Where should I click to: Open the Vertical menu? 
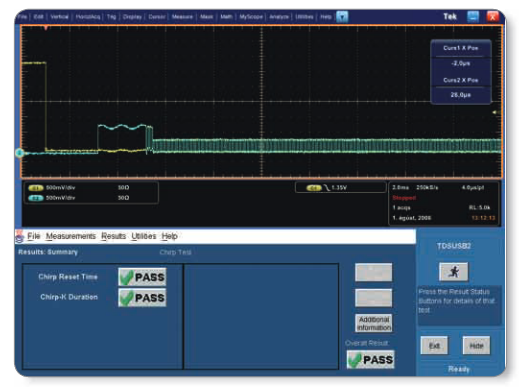tap(60, 17)
